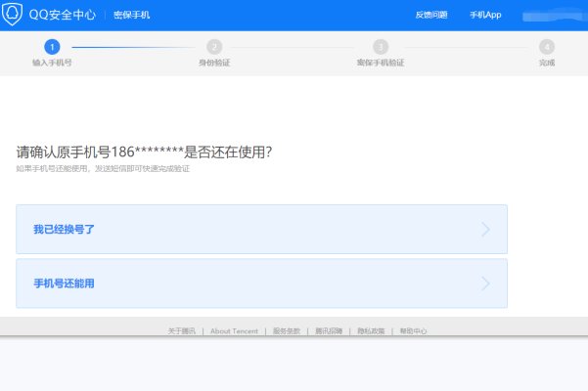588x391 pixels.
Task: Select step 1 circle 输入手机号
Action: tap(52, 47)
